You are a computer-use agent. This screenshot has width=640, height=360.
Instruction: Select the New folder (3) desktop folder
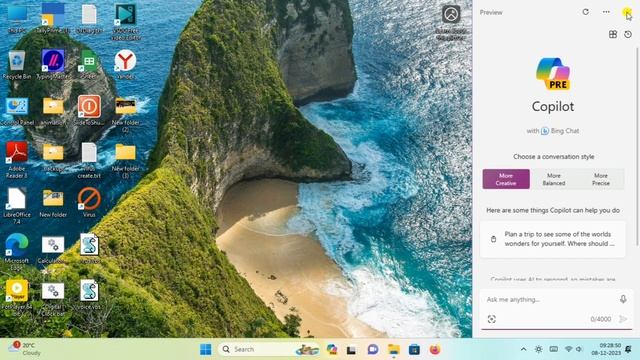[125, 160]
